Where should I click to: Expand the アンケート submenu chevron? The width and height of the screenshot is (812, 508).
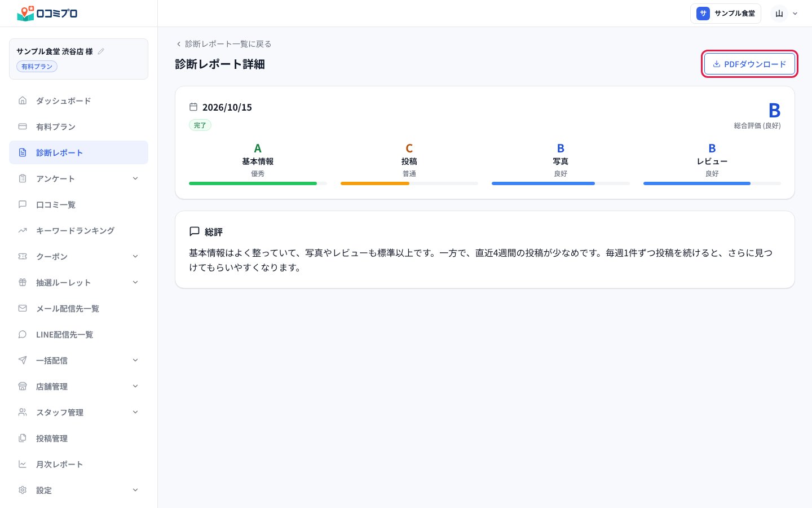click(x=135, y=178)
